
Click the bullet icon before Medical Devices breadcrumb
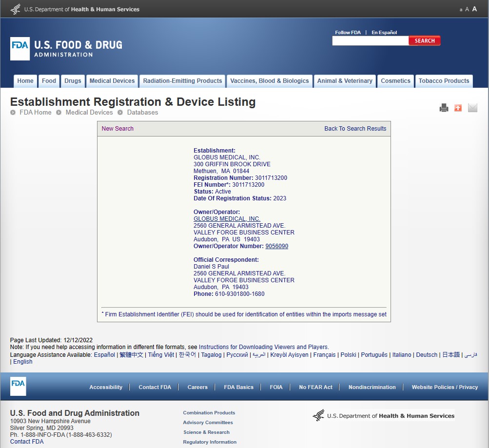pos(59,112)
